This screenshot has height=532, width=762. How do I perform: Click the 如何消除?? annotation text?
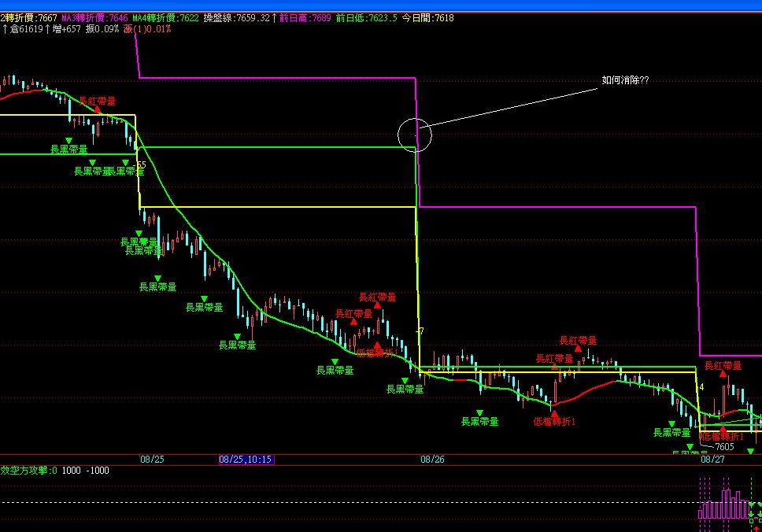[x=625, y=80]
